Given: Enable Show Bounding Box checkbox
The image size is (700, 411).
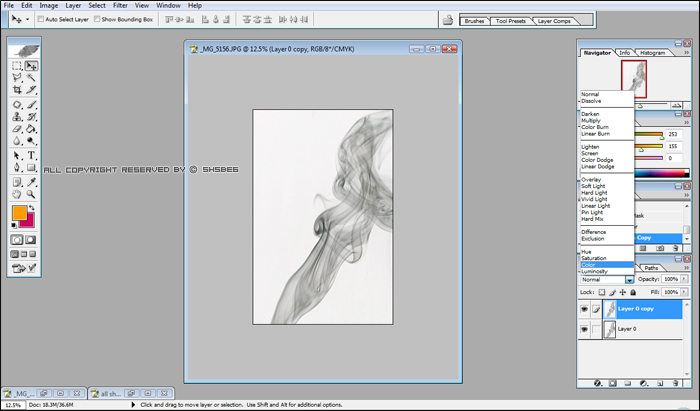Looking at the screenshot, I should (x=97, y=19).
